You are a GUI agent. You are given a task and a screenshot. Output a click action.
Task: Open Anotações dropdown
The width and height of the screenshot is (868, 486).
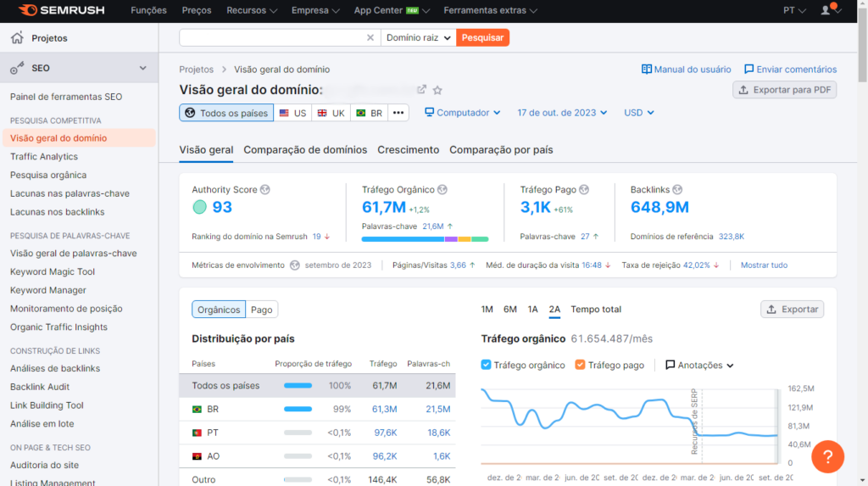(x=699, y=366)
